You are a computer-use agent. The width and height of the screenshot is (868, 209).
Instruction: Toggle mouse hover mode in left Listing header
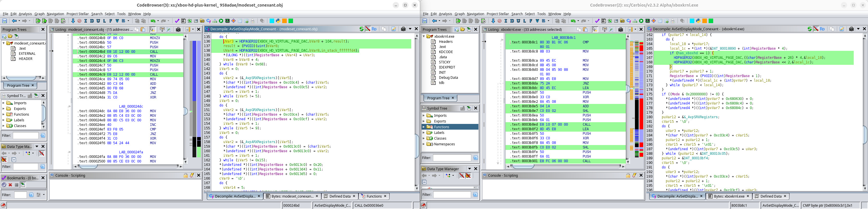[152, 29]
